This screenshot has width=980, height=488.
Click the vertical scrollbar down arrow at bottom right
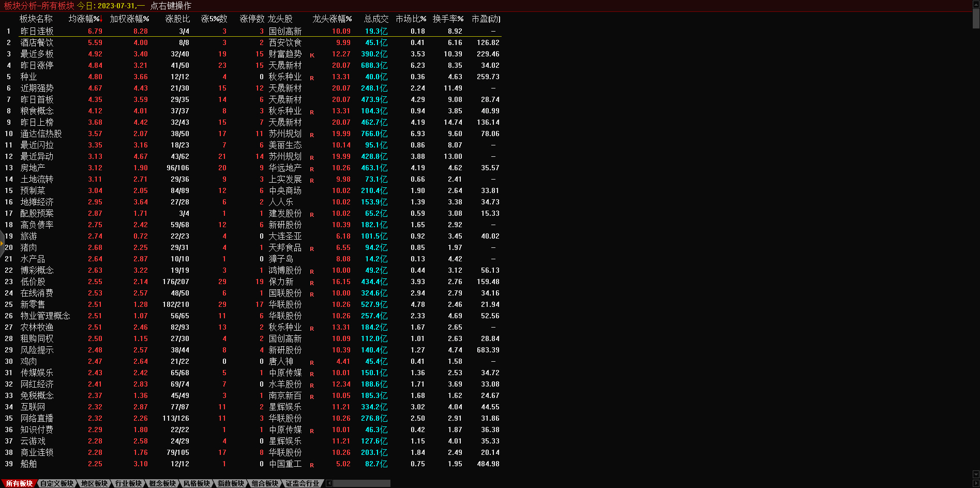point(976,474)
